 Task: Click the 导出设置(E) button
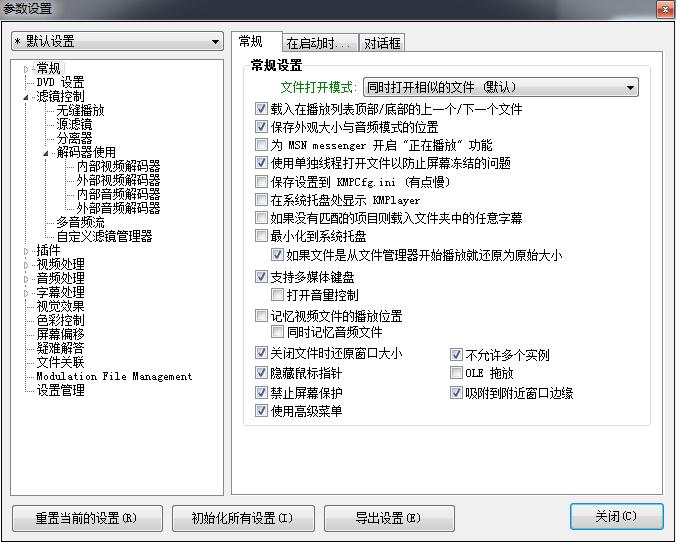389,518
